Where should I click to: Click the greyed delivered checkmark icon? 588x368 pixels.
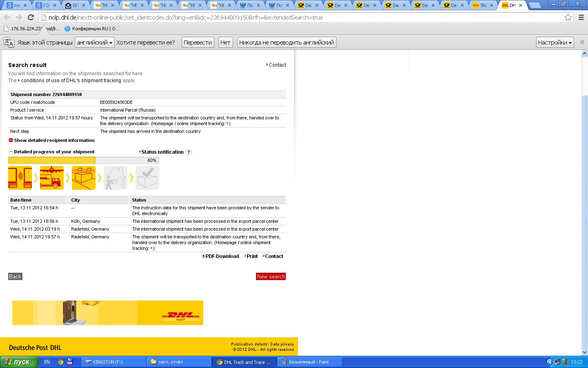coord(147,178)
